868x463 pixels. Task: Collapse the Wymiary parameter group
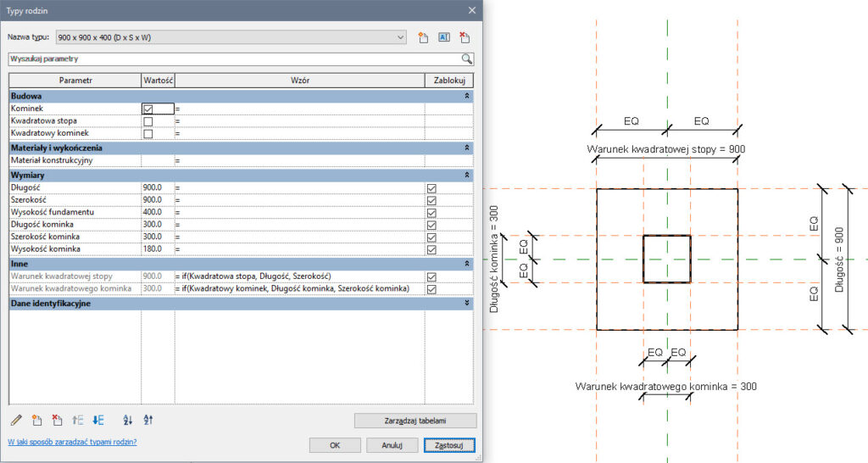click(x=468, y=175)
